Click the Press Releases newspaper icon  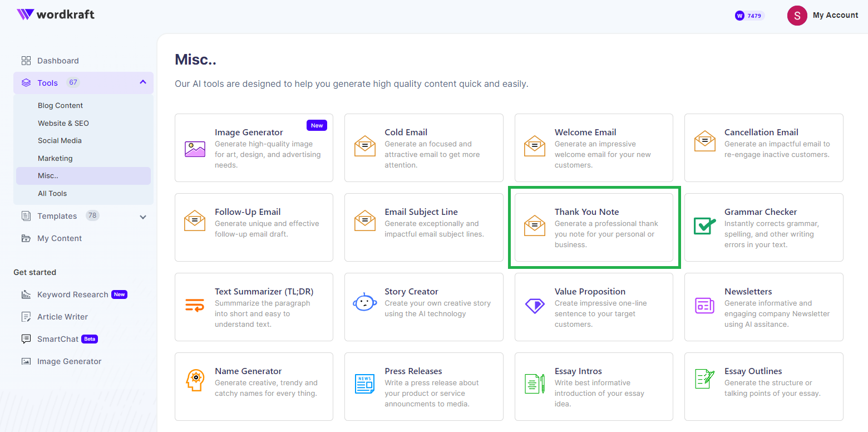(x=364, y=384)
